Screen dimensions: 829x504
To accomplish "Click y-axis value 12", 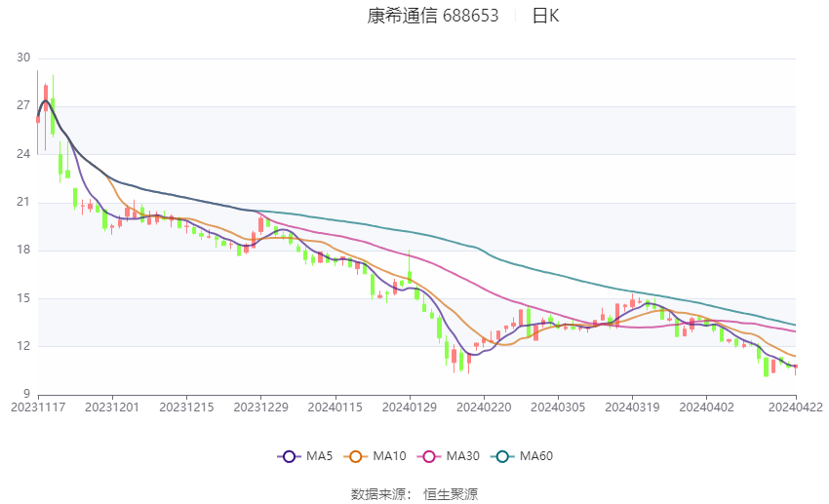I will pos(23,346).
